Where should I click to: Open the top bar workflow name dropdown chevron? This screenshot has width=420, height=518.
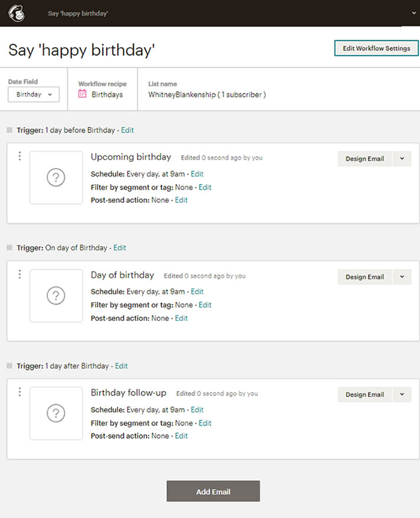pos(414,13)
